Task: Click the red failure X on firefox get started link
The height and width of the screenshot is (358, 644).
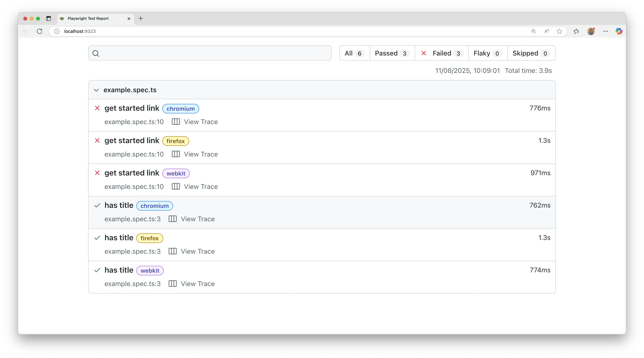Action: tap(97, 140)
